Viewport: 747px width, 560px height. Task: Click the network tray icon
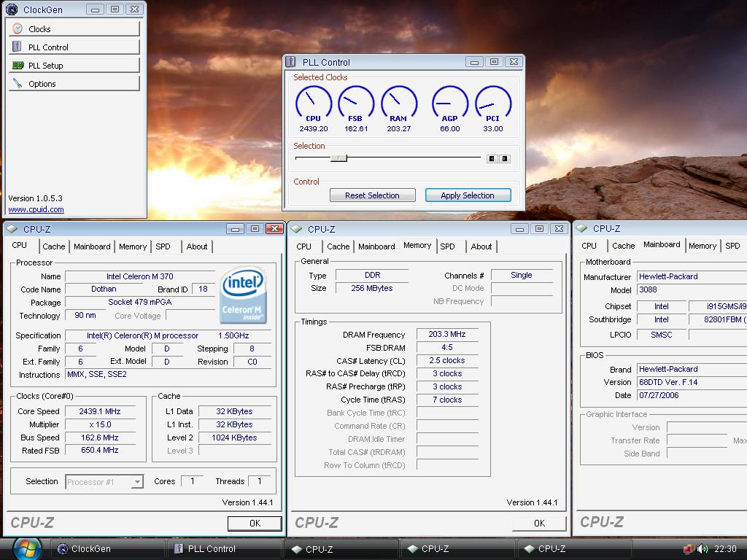pyautogui.click(x=689, y=549)
